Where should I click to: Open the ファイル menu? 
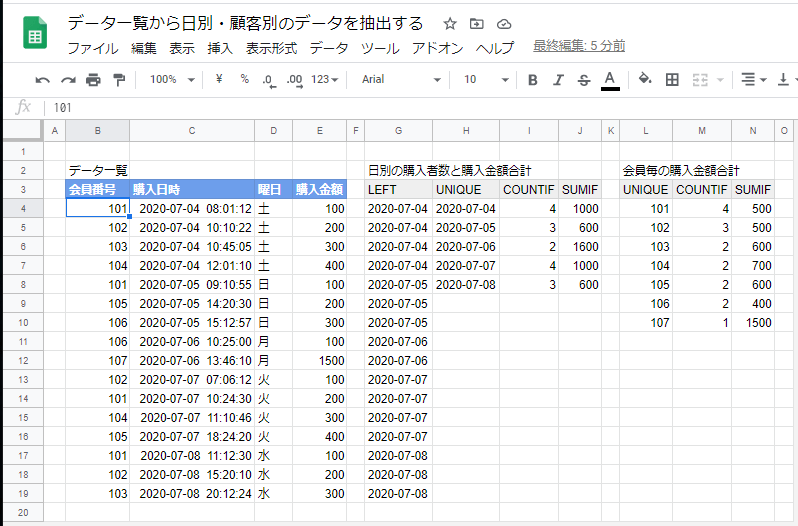(x=93, y=48)
